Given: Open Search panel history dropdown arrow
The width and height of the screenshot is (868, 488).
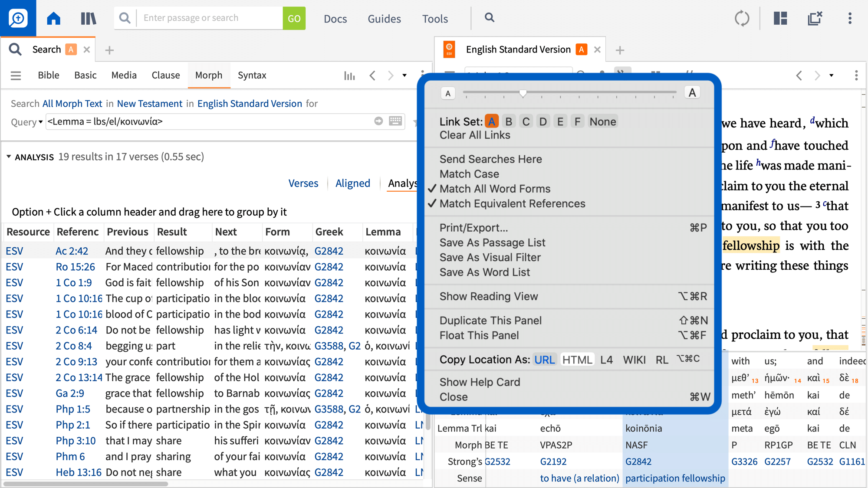Looking at the screenshot, I should (x=404, y=75).
